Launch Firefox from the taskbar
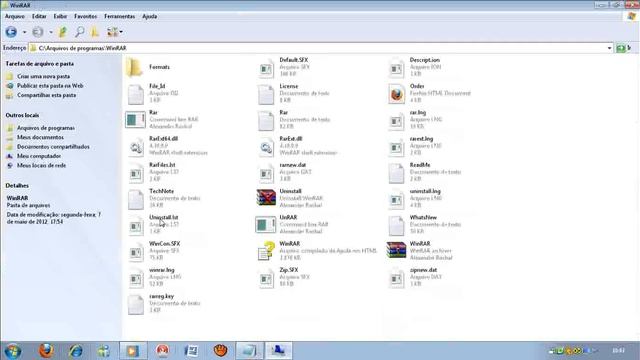This screenshot has width=640, height=360. click(x=46, y=351)
